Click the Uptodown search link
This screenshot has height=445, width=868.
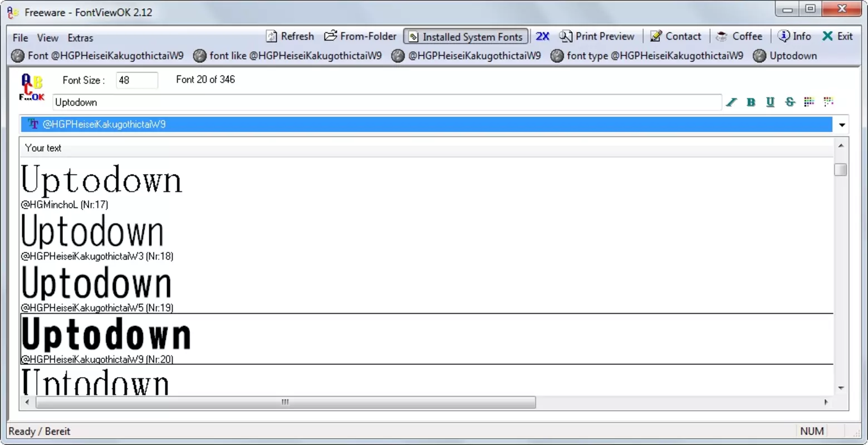[785, 56]
